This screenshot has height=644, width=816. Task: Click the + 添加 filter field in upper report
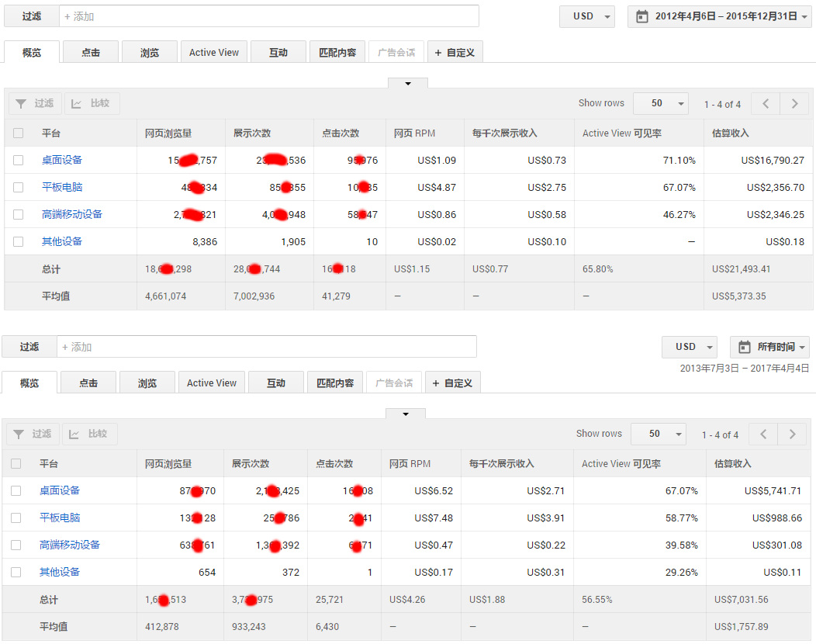point(268,16)
